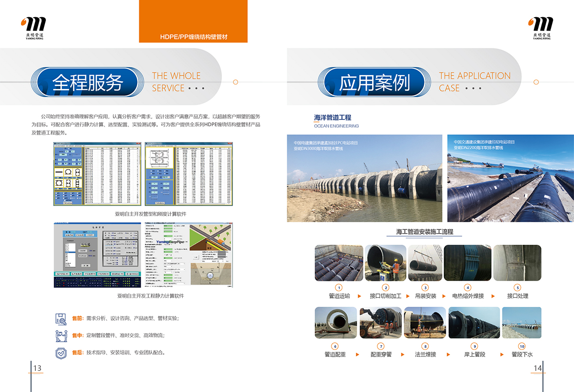Click the intro paragraph starting 公司始终坚持准确理解客户应用
The width and height of the screenshot is (574, 392).
tap(145, 125)
